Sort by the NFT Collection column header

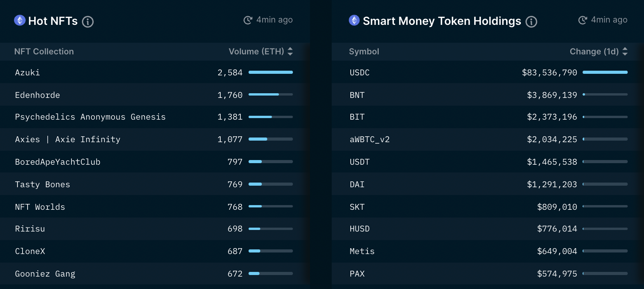click(44, 51)
